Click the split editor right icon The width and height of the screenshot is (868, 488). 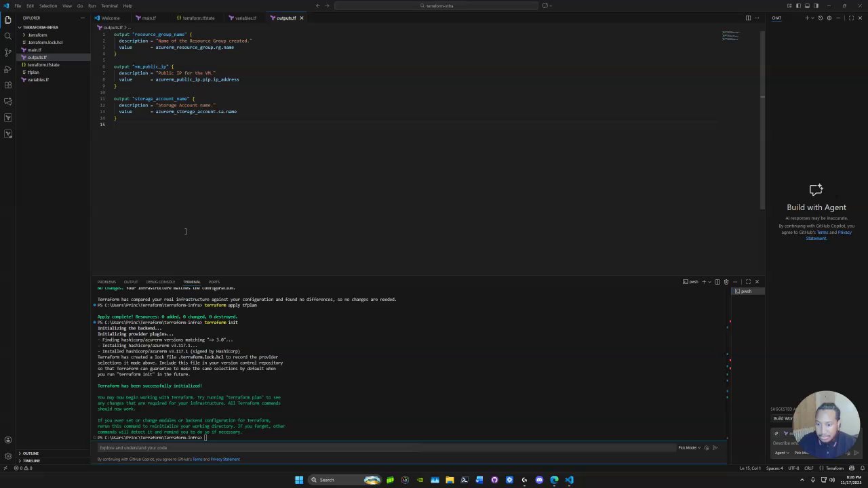(x=748, y=18)
